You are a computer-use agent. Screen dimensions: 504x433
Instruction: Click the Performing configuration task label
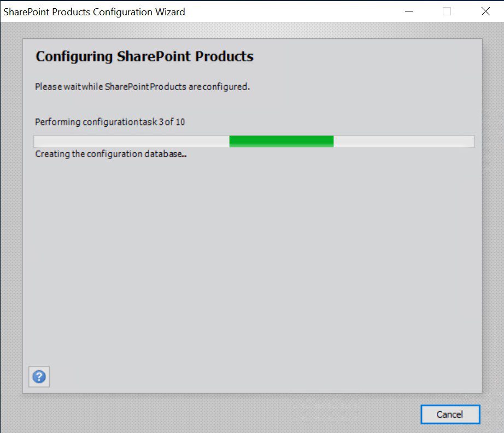(110, 122)
